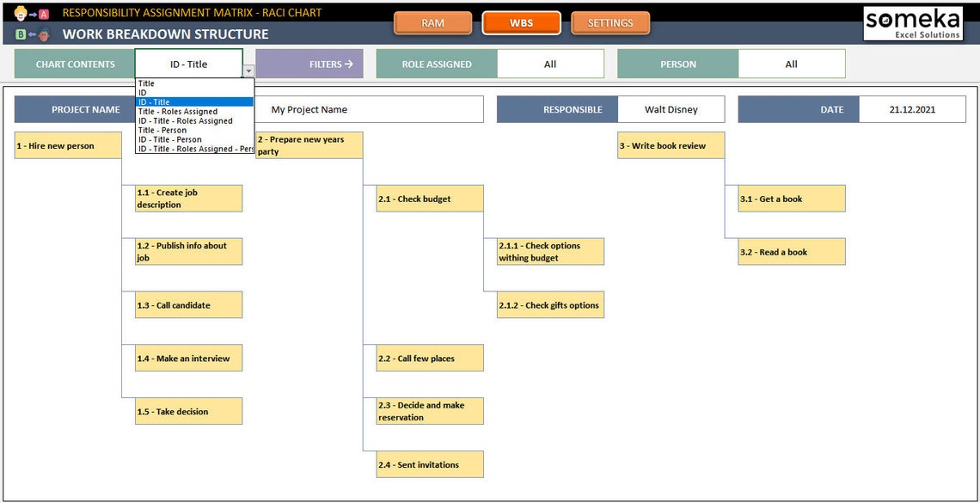The image size is (980, 503).
Task: Click the '2.1 - Check budget' box
Action: pos(430,198)
